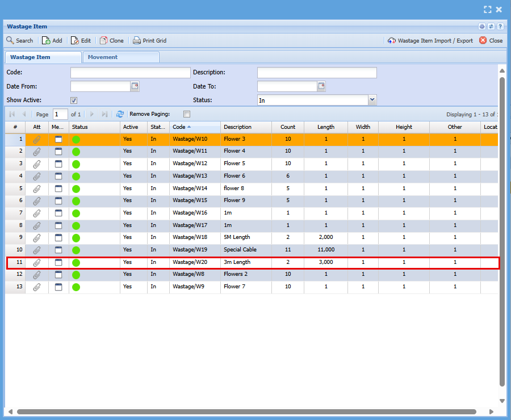Click the Search magnifier toolbar icon

(10, 40)
